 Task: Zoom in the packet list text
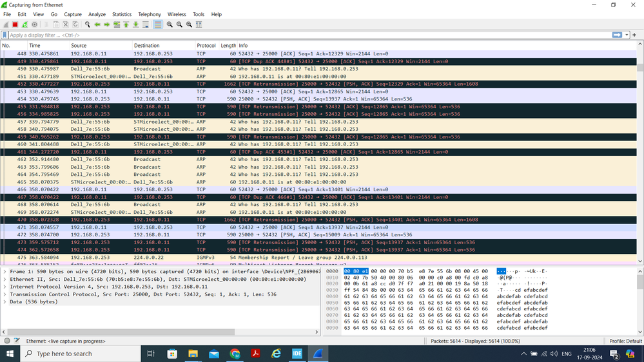pos(170,24)
